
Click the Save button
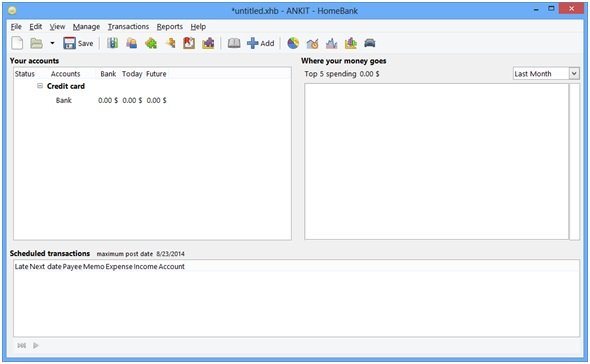[x=78, y=43]
